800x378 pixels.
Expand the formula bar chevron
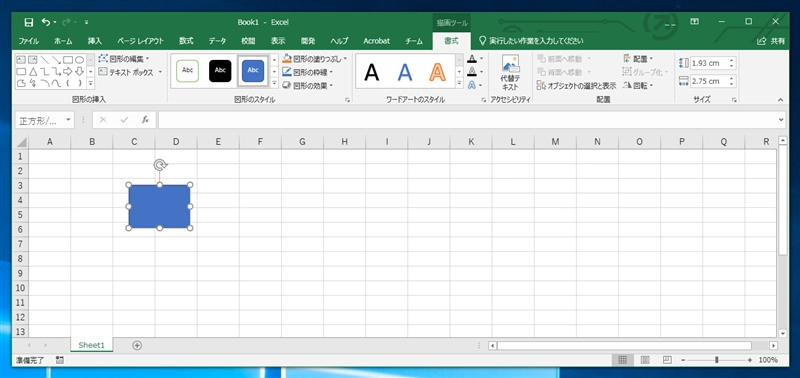782,120
